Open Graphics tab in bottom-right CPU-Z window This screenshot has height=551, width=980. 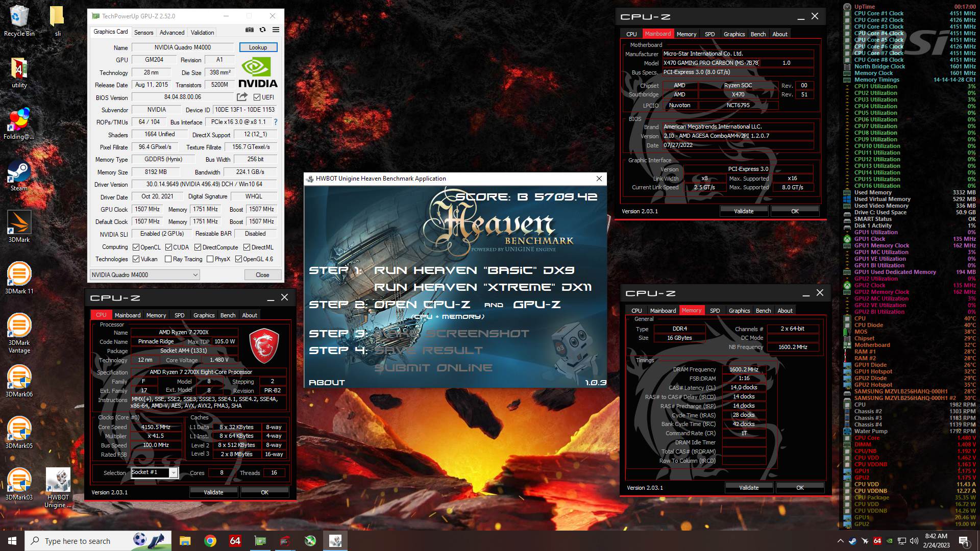pyautogui.click(x=739, y=311)
